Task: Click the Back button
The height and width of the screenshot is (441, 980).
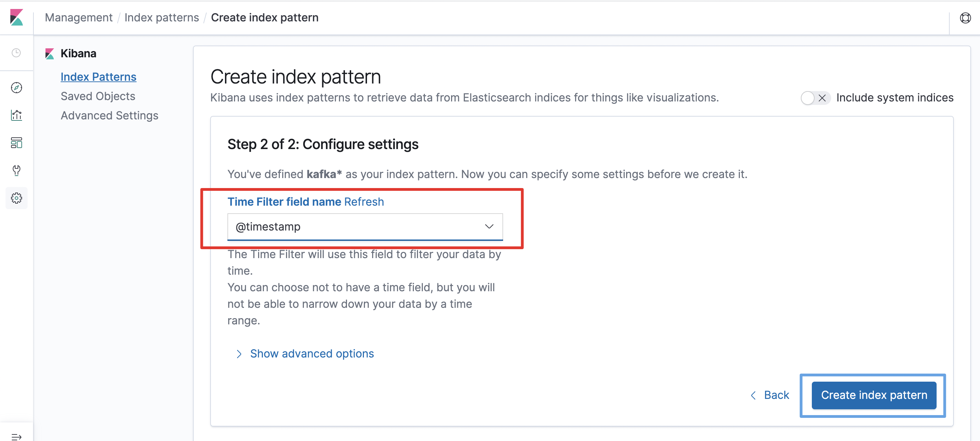Action: click(769, 395)
